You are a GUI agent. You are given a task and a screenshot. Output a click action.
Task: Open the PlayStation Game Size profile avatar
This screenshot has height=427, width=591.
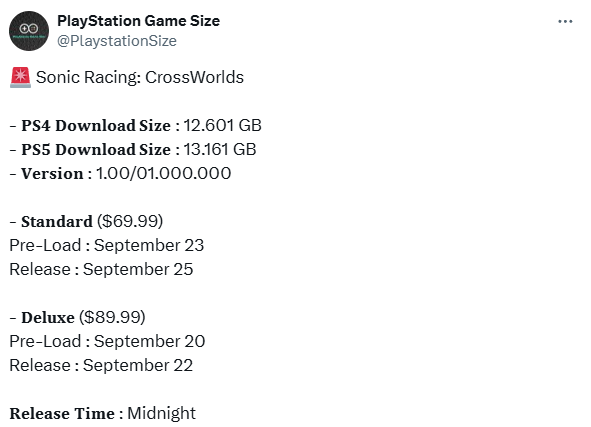29,31
